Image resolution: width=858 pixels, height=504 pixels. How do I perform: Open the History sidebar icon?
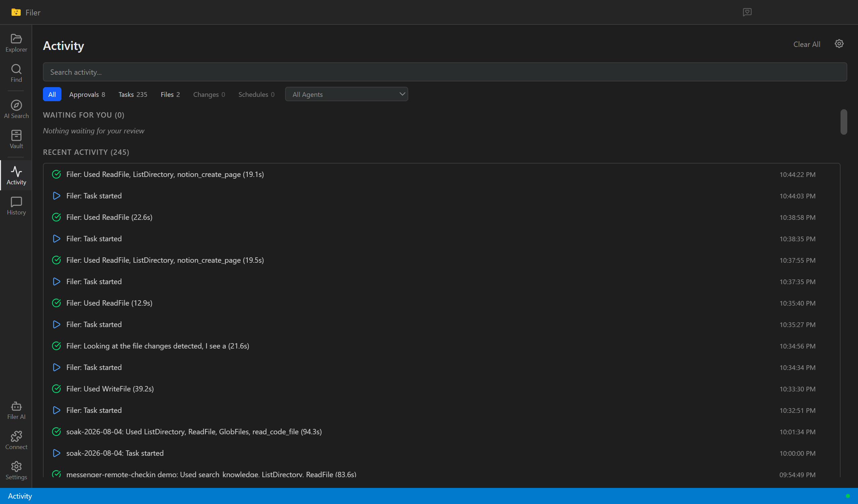16,206
